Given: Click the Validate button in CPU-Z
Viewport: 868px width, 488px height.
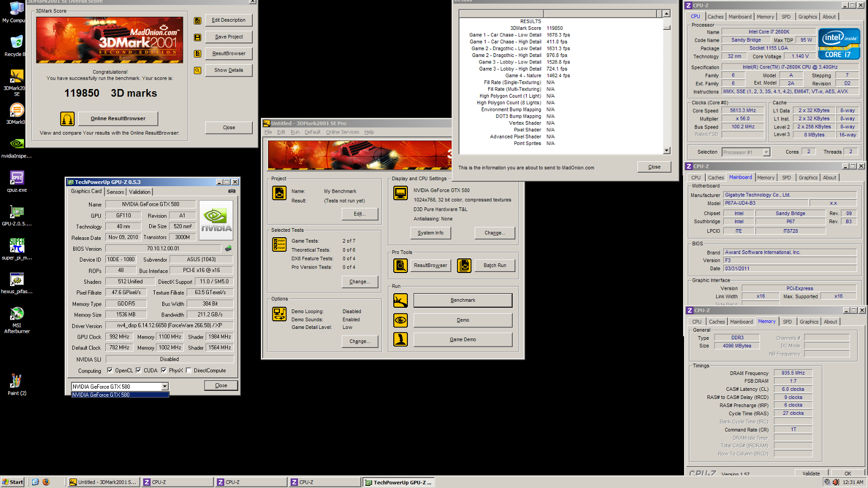Looking at the screenshot, I should click(811, 473).
